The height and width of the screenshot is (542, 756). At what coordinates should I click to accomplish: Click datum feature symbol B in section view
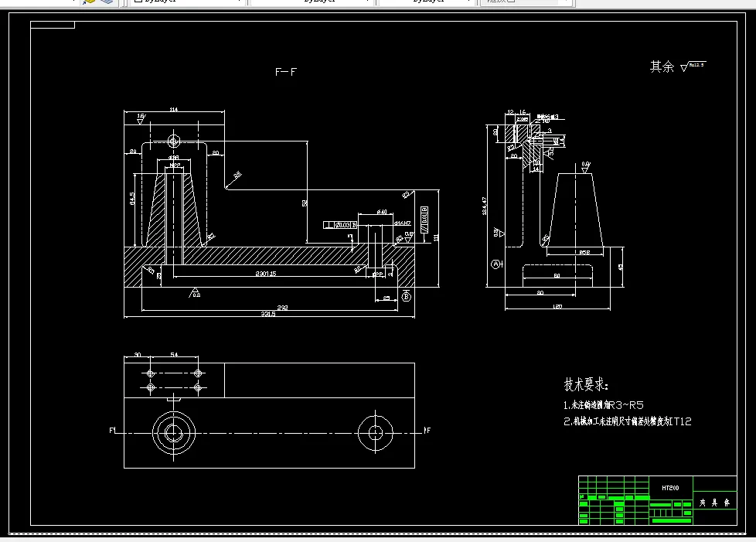pyautogui.click(x=406, y=296)
